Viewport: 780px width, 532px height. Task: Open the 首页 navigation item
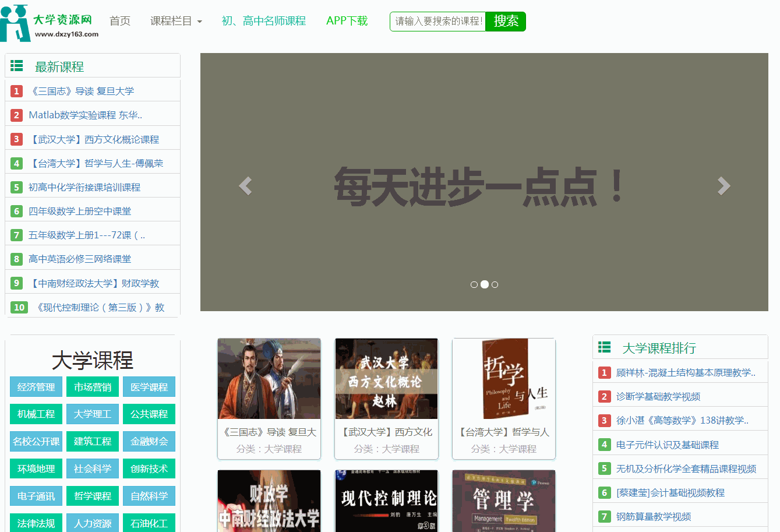coord(120,21)
